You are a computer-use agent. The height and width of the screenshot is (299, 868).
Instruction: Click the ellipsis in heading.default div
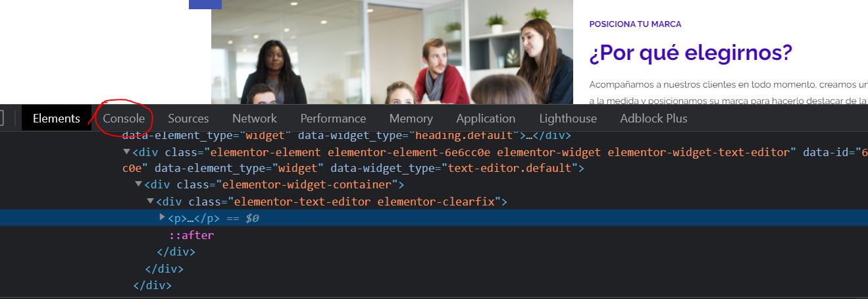(x=528, y=136)
